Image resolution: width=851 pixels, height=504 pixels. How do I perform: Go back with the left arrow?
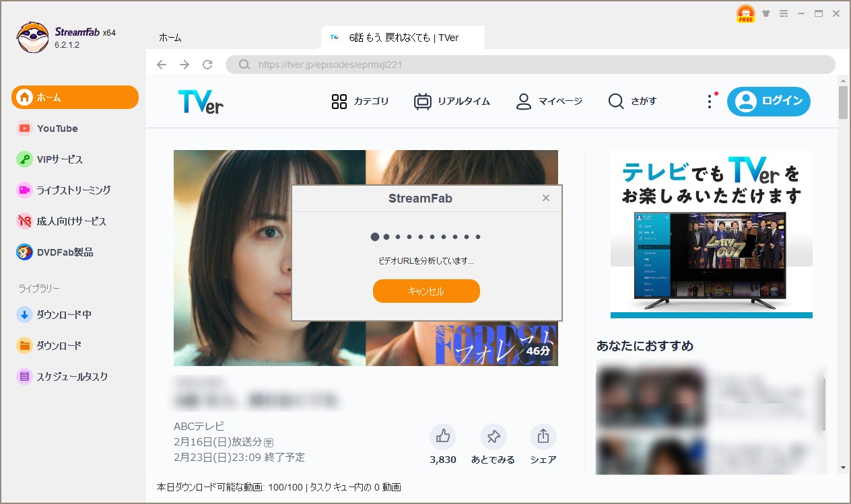pyautogui.click(x=161, y=65)
